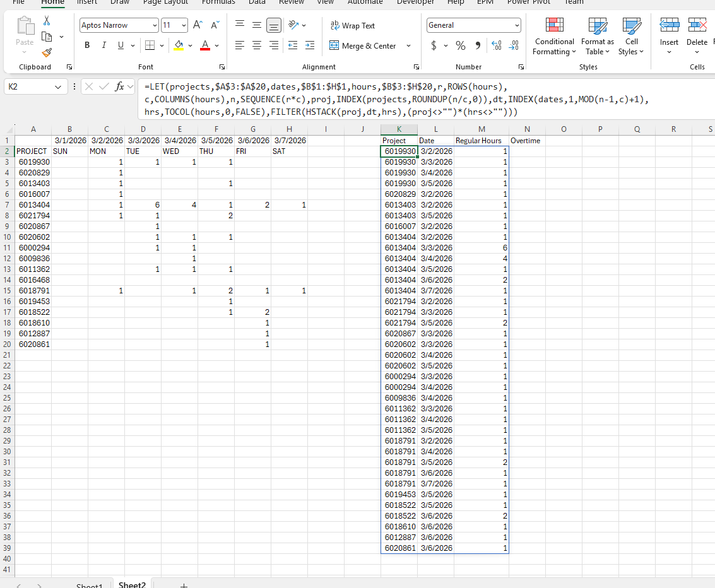Align text to the middle vertically
Image resolution: width=715 pixels, height=588 pixels.
(x=257, y=25)
